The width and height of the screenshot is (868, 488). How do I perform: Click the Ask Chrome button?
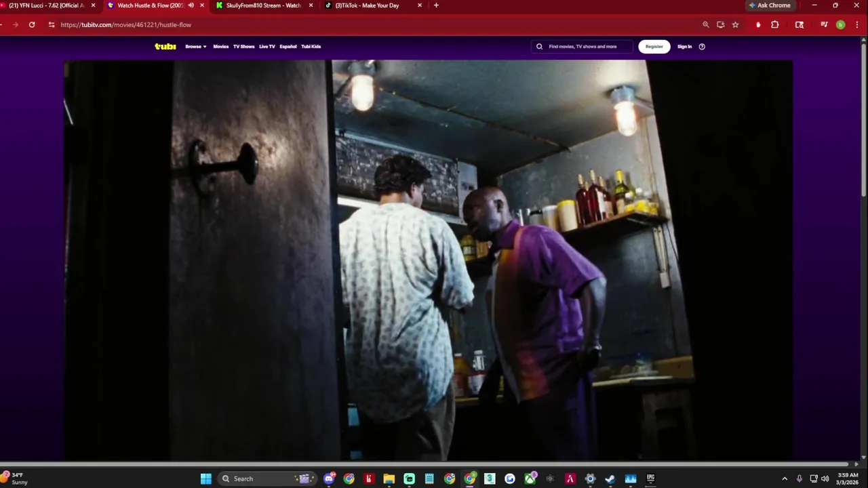pyautogui.click(x=770, y=5)
